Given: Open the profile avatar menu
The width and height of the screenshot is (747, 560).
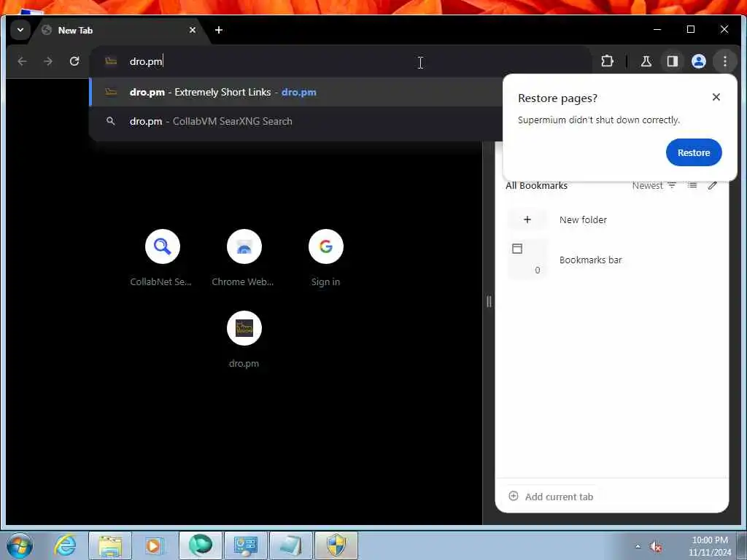Looking at the screenshot, I should [698, 61].
